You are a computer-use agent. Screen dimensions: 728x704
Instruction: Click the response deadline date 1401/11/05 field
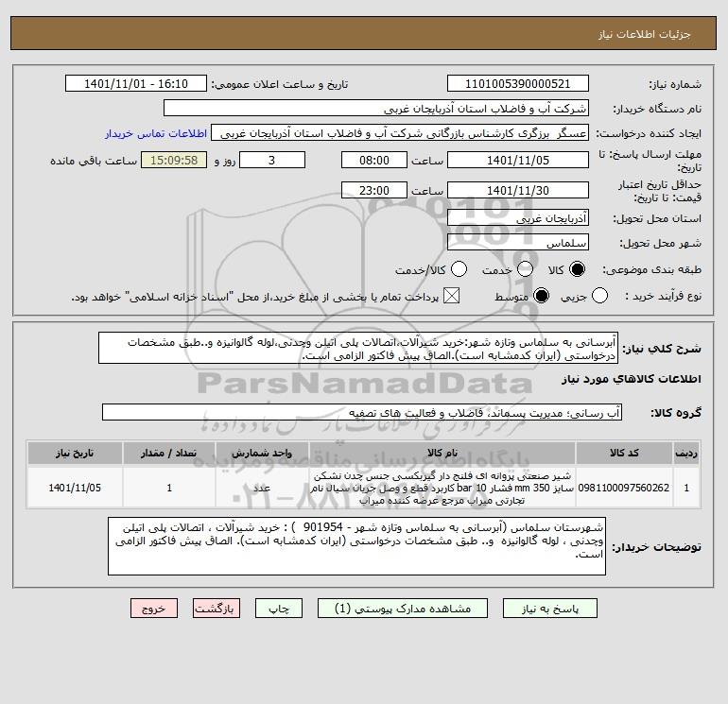click(x=518, y=160)
